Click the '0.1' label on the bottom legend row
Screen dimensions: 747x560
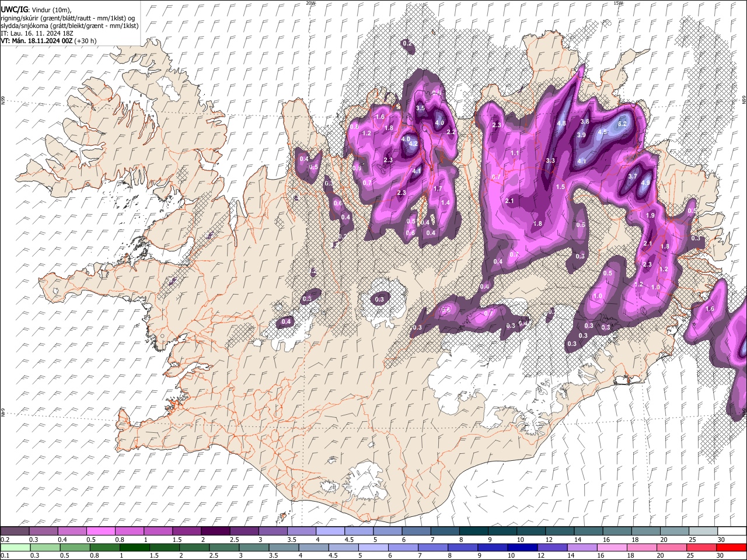point(4,555)
